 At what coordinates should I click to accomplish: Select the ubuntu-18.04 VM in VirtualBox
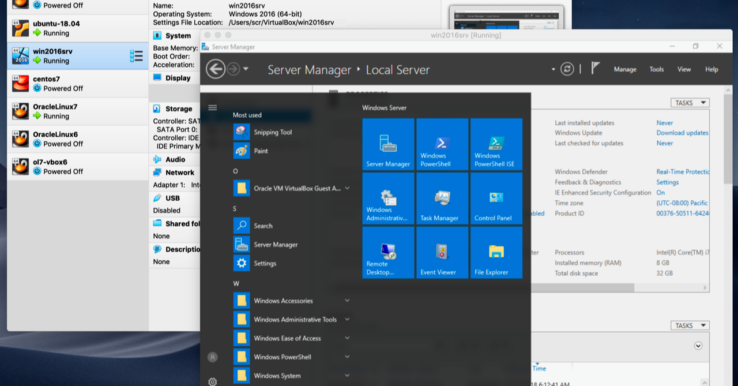(x=78, y=28)
